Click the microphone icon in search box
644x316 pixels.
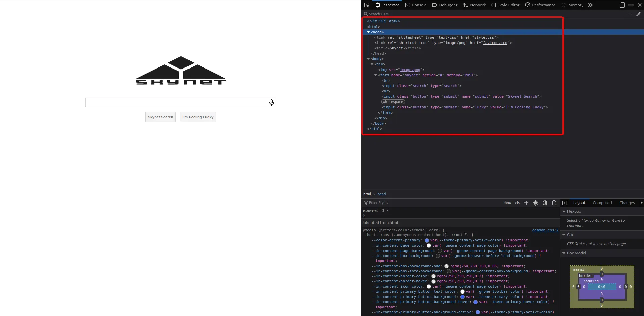click(272, 102)
